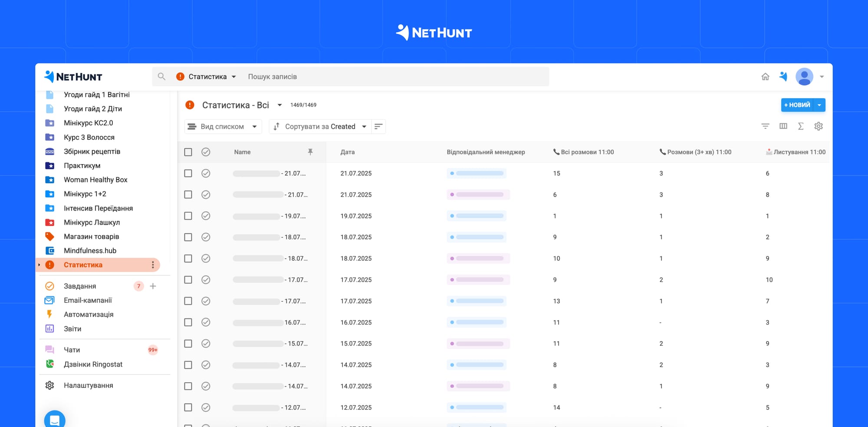Expand the Статистика folder tree arrow
Screen dimensions: 868x427
(39, 265)
